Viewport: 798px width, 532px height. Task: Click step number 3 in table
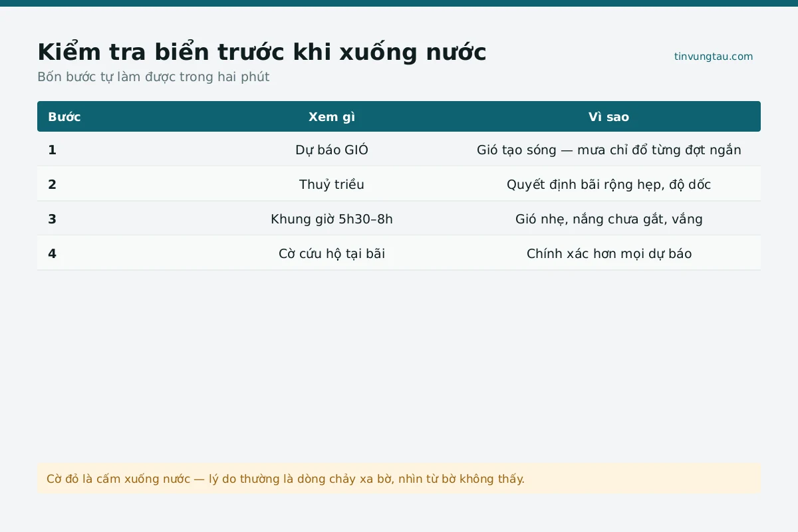(52, 219)
